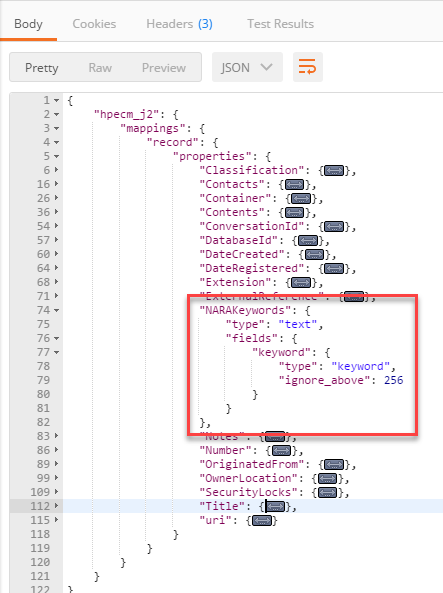The height and width of the screenshot is (593, 443).
Task: Expand the Classification node arrow on line 6
Action: 56,170
